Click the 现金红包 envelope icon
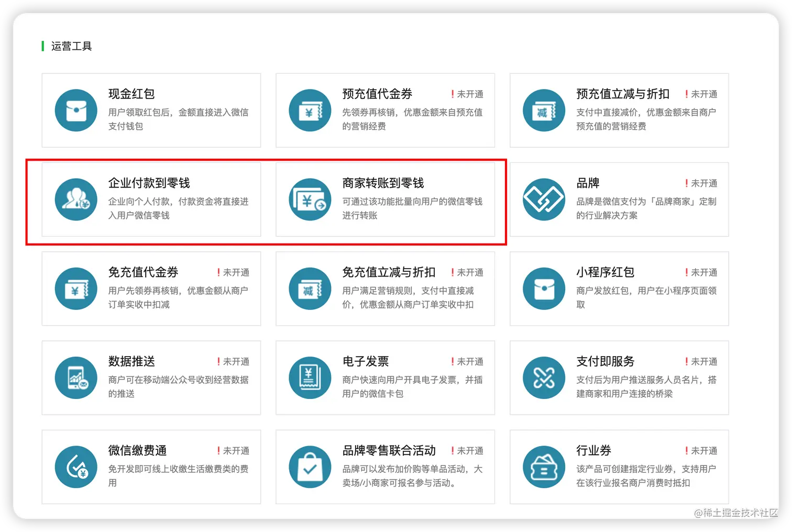792x532 pixels. [76, 110]
